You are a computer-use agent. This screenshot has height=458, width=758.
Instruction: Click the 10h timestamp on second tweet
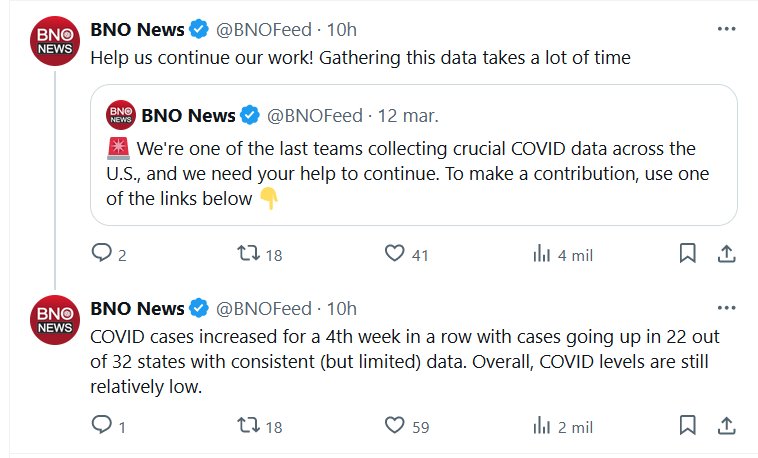coord(342,308)
